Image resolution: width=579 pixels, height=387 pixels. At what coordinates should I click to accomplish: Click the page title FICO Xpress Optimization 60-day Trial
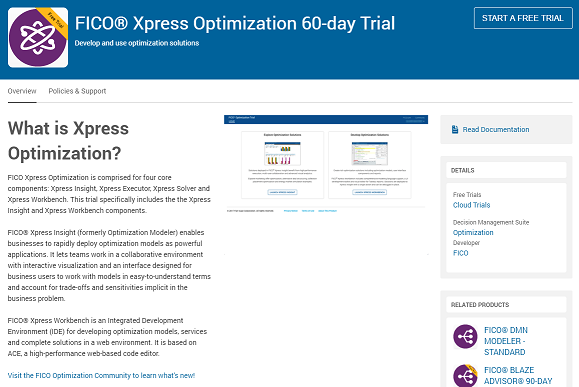click(235, 23)
